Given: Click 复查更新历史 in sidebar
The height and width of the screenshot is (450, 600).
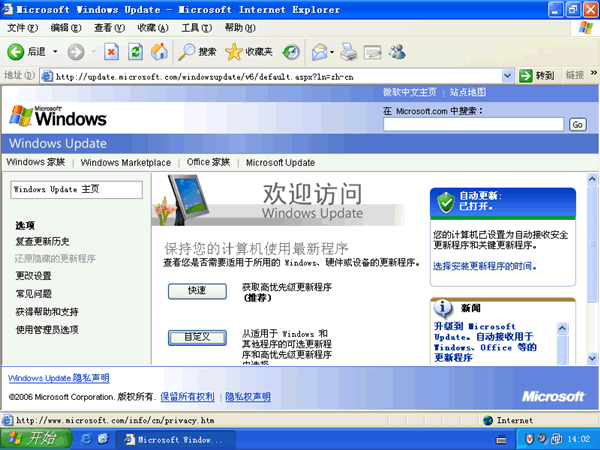Looking at the screenshot, I should coord(42,241).
